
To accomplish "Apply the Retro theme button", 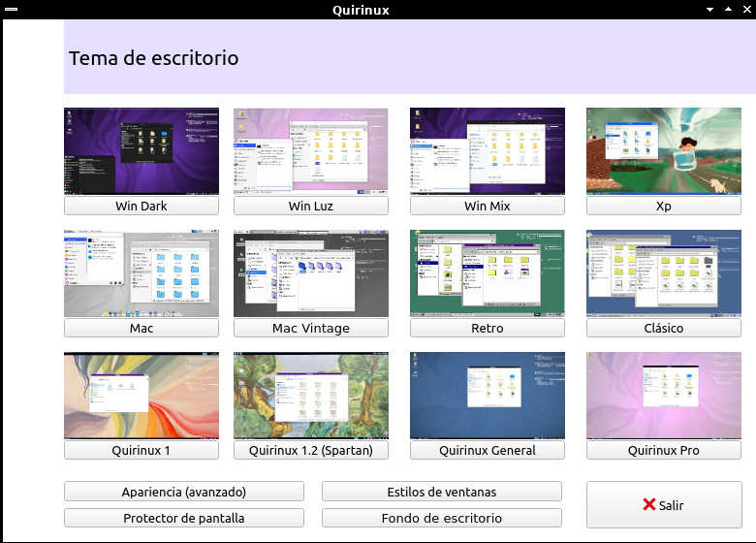I will point(488,328).
